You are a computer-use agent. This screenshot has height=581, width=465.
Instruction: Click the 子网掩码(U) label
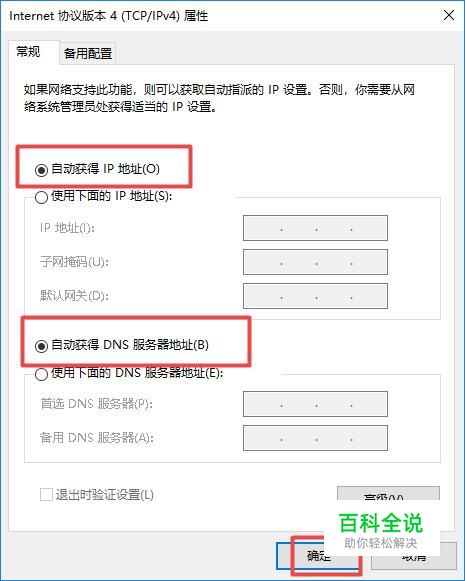pyautogui.click(x=74, y=262)
